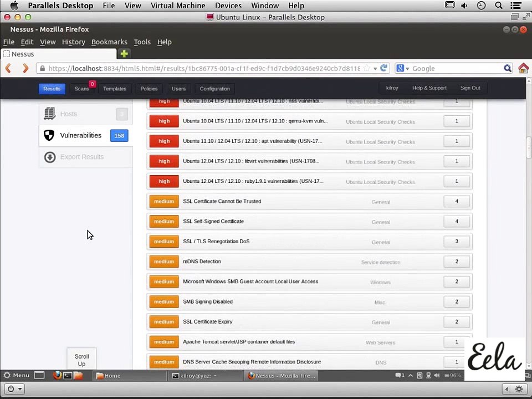
Task: Open terminal launcher in the panel
Action: pyautogui.click(x=68, y=375)
